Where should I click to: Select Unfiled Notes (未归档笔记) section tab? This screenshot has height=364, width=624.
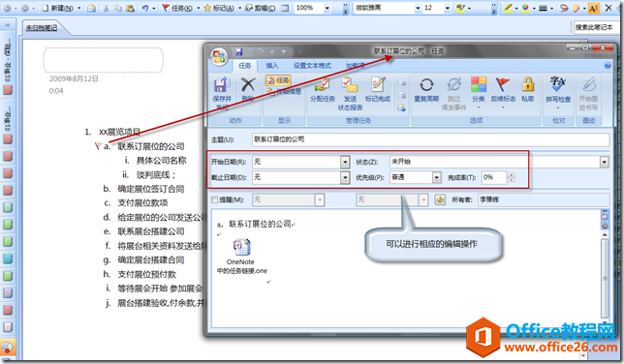pos(42,27)
